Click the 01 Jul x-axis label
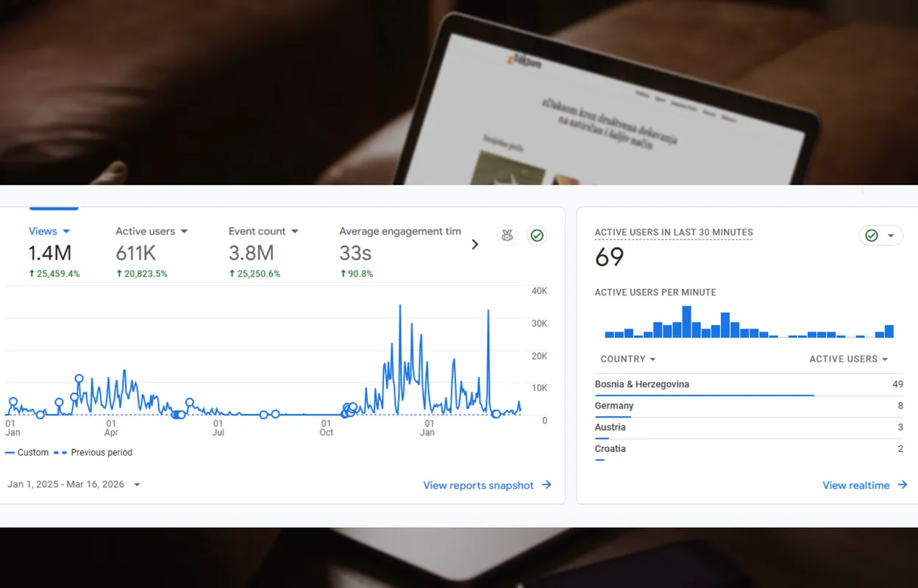 point(218,428)
